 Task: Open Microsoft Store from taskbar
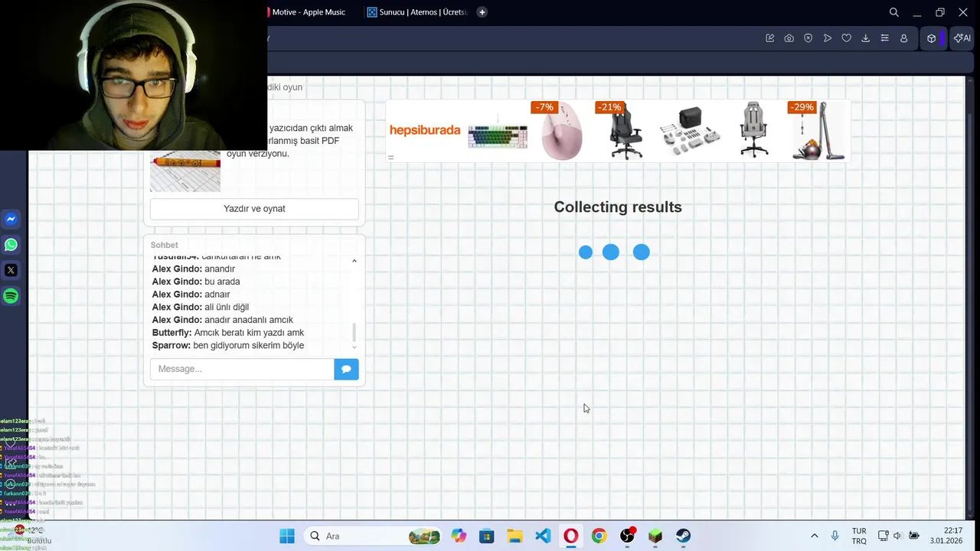click(487, 536)
